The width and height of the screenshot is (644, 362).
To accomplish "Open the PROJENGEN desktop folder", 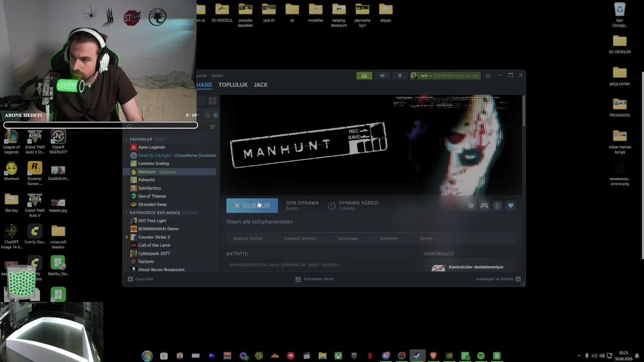I will tap(620, 108).
